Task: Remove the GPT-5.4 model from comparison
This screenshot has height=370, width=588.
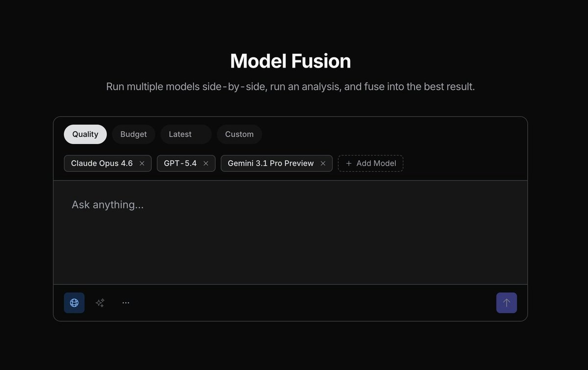Action: (x=206, y=163)
